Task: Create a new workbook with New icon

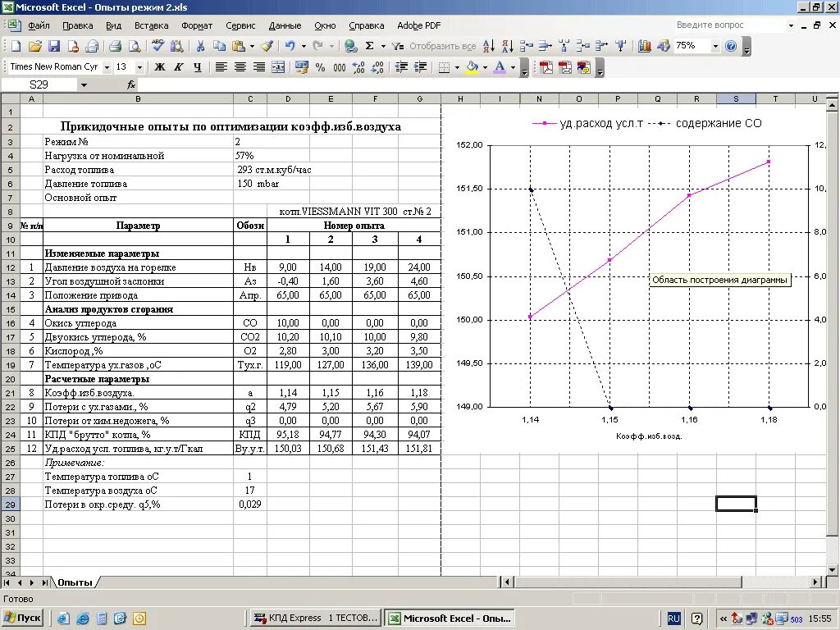Action: pyautogui.click(x=16, y=46)
